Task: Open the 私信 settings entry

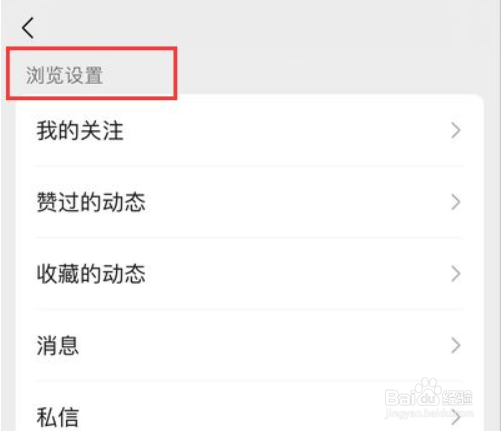Action: click(x=249, y=406)
